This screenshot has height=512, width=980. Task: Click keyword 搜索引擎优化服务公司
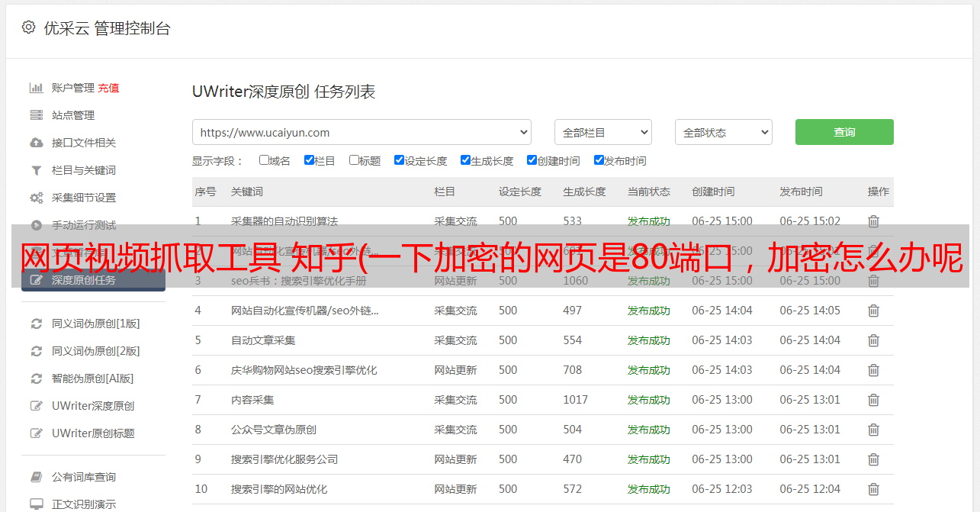click(x=284, y=459)
